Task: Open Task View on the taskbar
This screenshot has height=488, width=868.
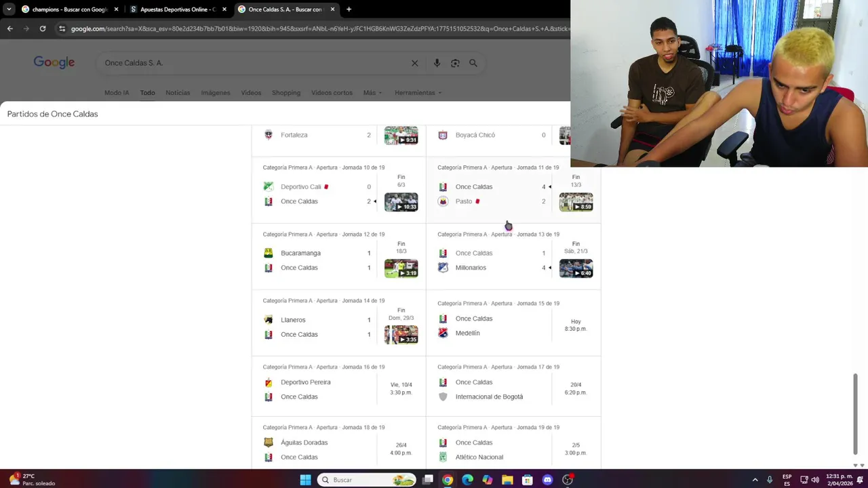Action: point(428,480)
